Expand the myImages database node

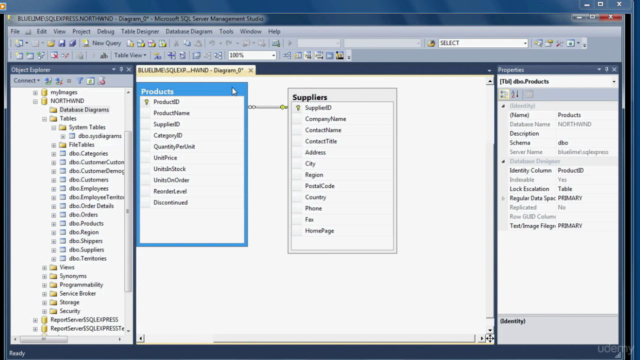36,92
